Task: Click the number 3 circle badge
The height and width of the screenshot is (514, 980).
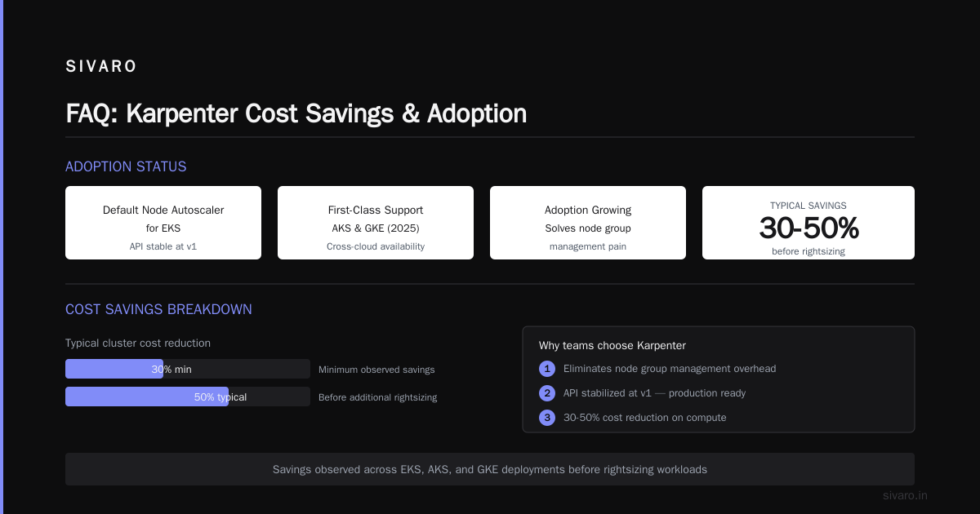Action: tap(547, 418)
